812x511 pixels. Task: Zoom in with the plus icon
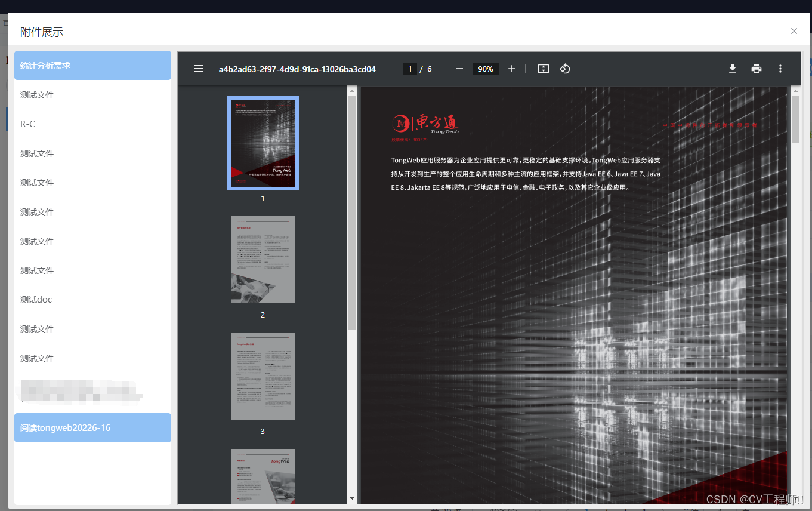(512, 69)
